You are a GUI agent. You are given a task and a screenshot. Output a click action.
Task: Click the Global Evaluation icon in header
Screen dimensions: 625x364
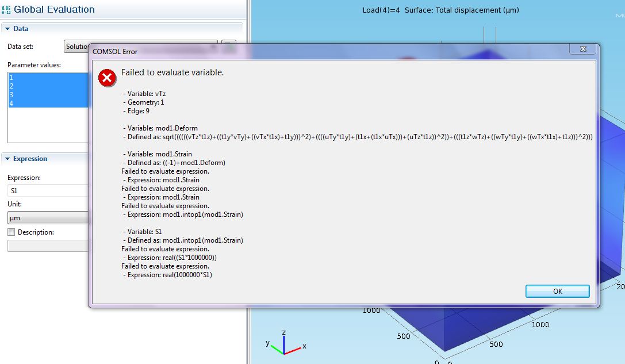[x=6, y=10]
